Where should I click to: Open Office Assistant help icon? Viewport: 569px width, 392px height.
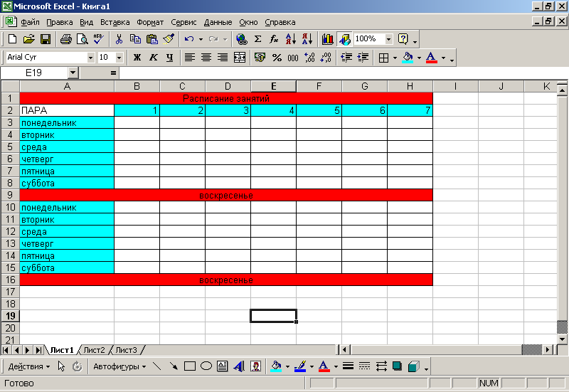pos(403,39)
